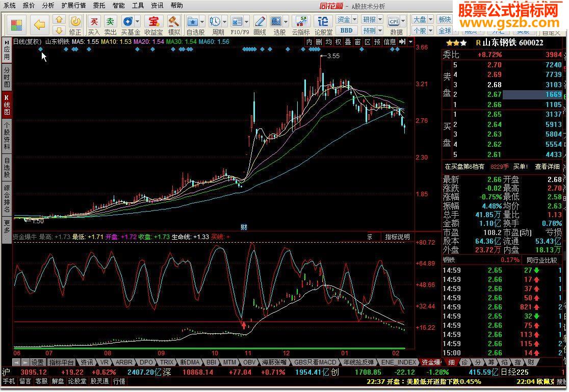The width and height of the screenshot is (569, 392).
Task: Click the three-star rating beside 山东钢铁
Action: 456,43
